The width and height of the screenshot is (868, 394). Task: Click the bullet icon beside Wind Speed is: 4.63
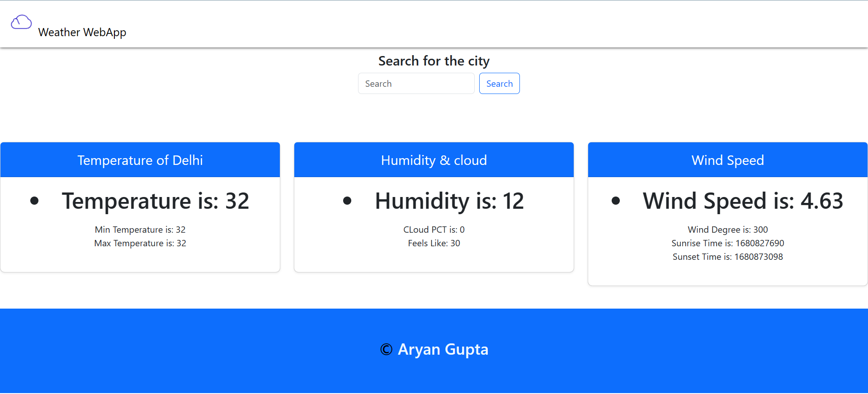tap(615, 201)
